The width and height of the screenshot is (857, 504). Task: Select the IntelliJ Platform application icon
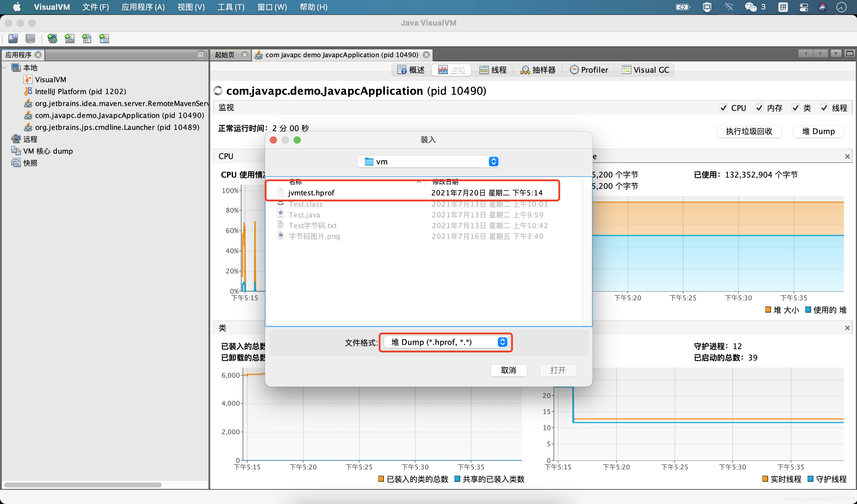coord(28,91)
